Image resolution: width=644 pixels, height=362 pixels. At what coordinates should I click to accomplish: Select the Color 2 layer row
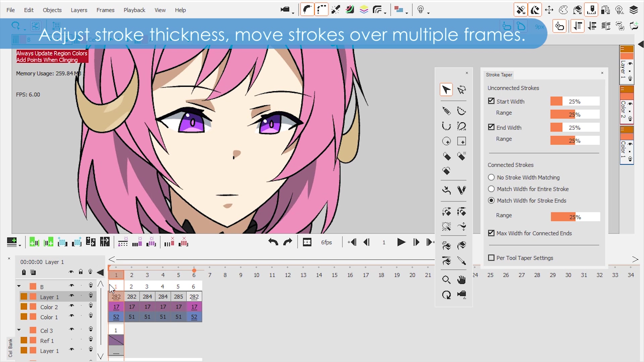point(49,307)
